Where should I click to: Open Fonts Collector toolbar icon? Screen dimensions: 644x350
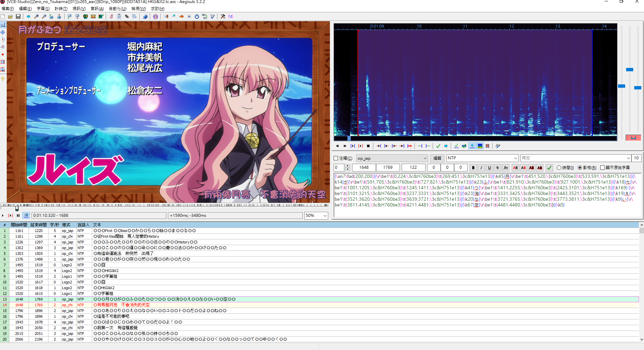135,16
